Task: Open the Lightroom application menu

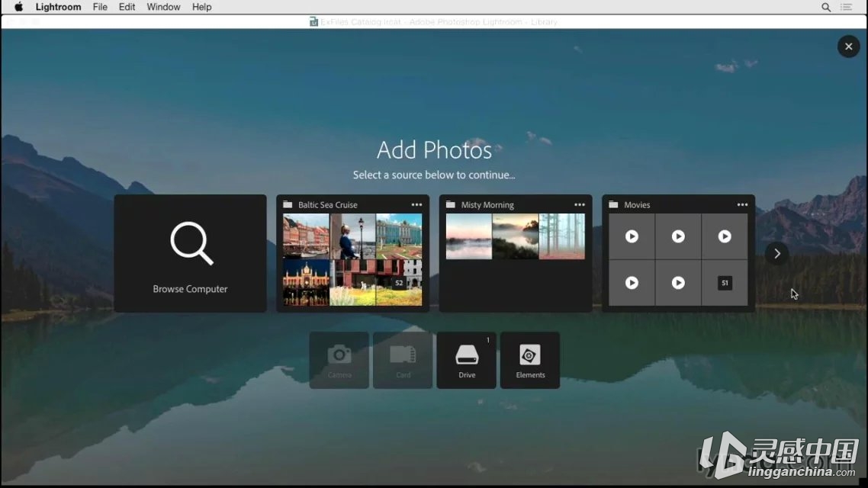Action: (58, 7)
